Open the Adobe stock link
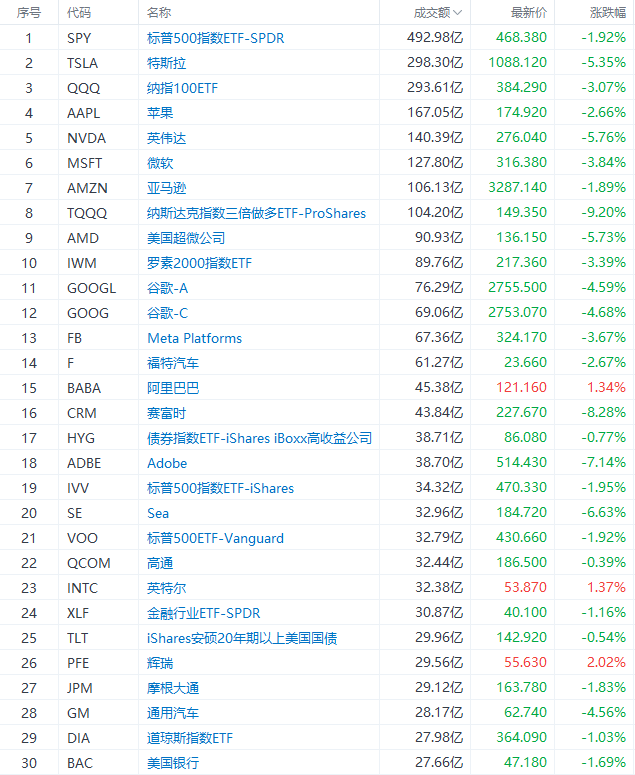635x775 pixels. tap(167, 463)
